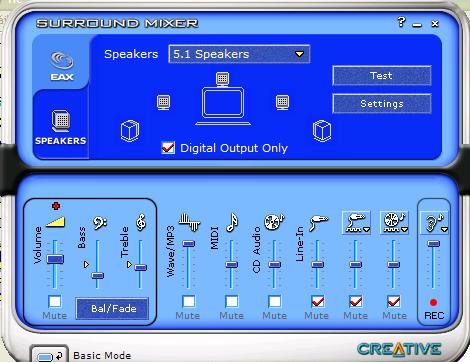Mute the master Volume

[x=55, y=302]
